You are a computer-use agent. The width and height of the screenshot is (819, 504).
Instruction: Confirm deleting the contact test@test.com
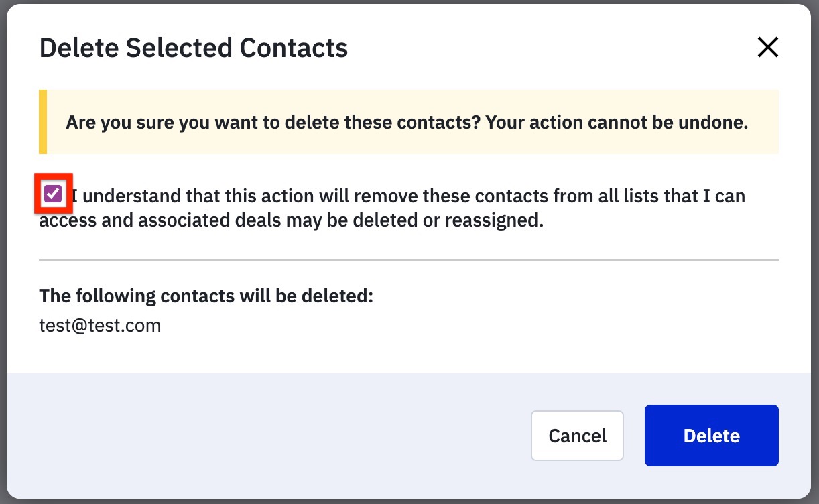[x=711, y=436]
